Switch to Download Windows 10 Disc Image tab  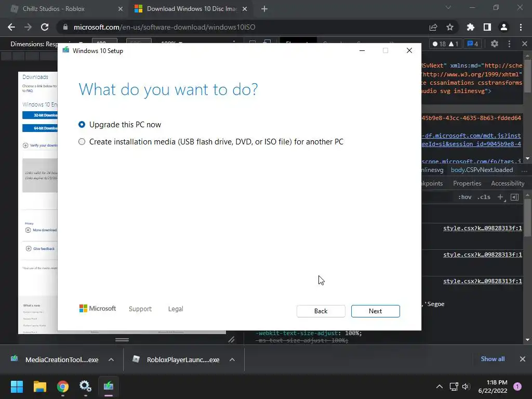tap(191, 9)
